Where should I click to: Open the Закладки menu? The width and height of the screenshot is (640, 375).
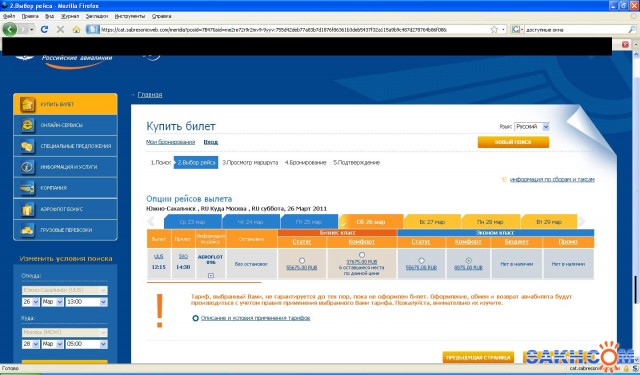(97, 16)
